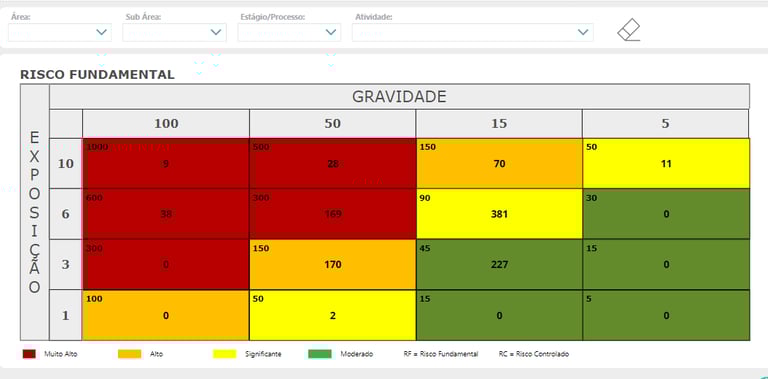Image resolution: width=768 pixels, height=379 pixels.
Task: Clear filters with the eraser icon
Action: coord(629,30)
